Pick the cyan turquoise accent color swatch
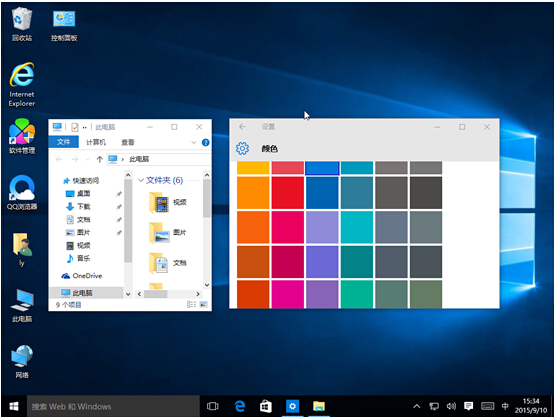The image size is (556, 419). (x=357, y=227)
